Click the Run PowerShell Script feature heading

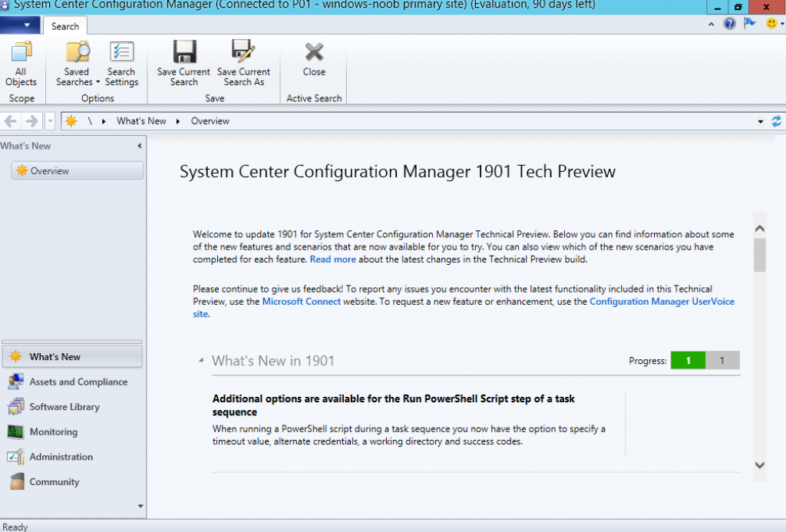pyautogui.click(x=394, y=405)
